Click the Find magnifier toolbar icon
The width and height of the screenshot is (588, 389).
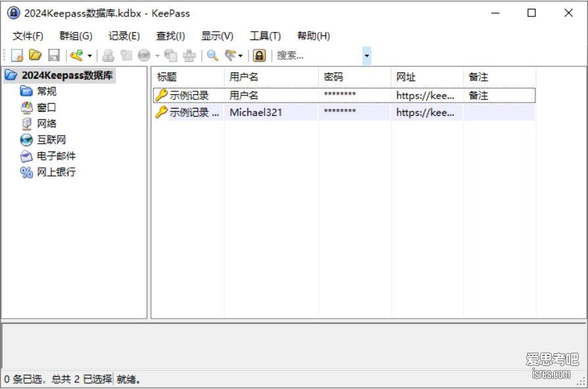(x=212, y=55)
